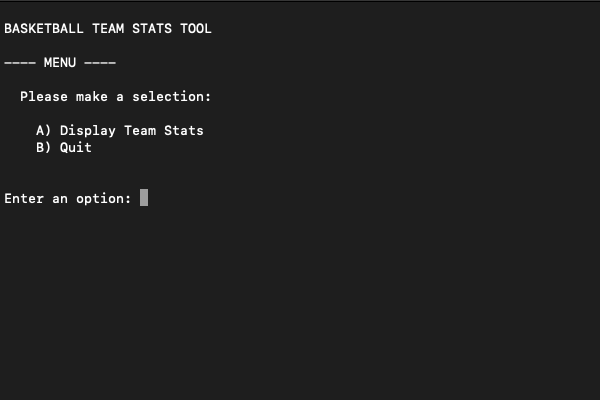This screenshot has height=400, width=600.
Task: Click the word "an" in the prompt line
Action: click(x=60, y=199)
